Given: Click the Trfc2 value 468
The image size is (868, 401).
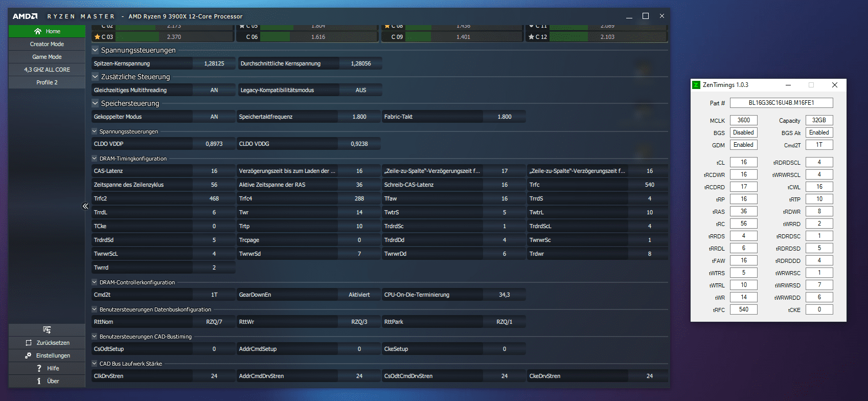Looking at the screenshot, I should point(214,198).
